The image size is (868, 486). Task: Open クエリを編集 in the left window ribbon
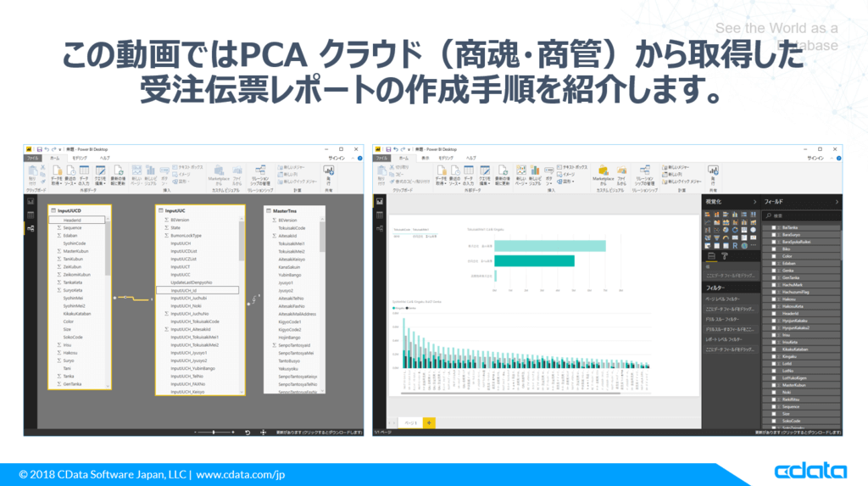point(100,175)
